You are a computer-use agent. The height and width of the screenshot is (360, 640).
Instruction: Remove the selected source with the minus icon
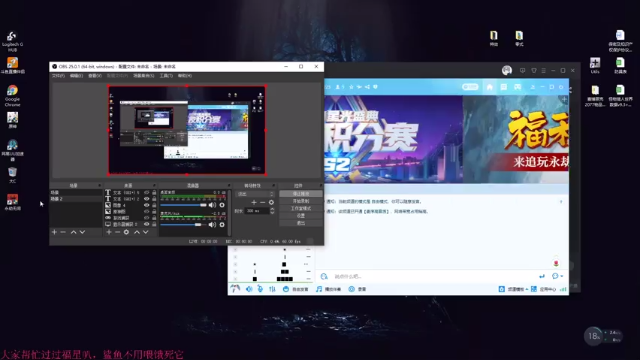pos(117,232)
